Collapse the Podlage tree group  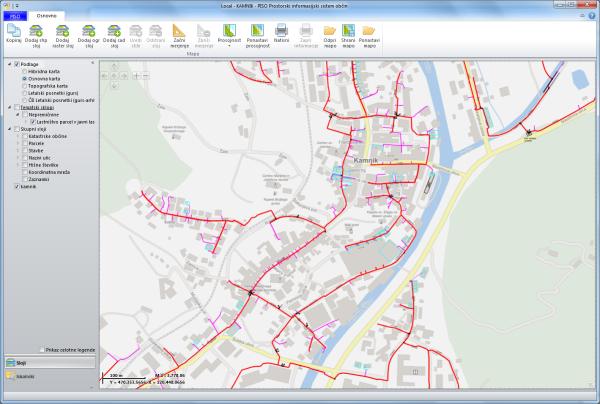point(10,64)
